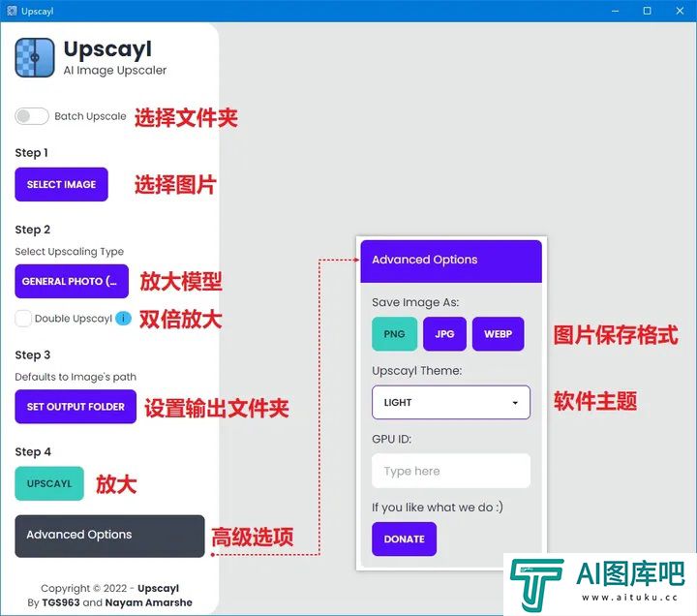Open the General Photo upscaling type dropdown

click(72, 281)
